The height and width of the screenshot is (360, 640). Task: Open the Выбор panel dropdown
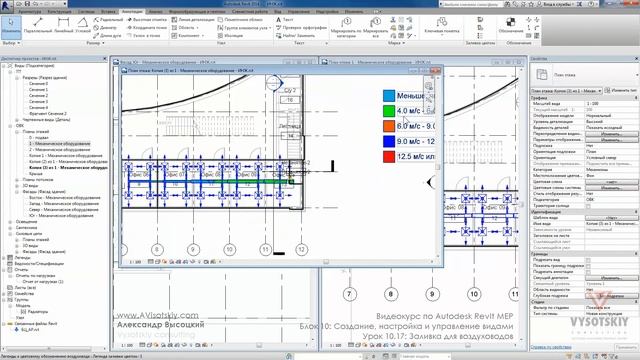point(11,43)
